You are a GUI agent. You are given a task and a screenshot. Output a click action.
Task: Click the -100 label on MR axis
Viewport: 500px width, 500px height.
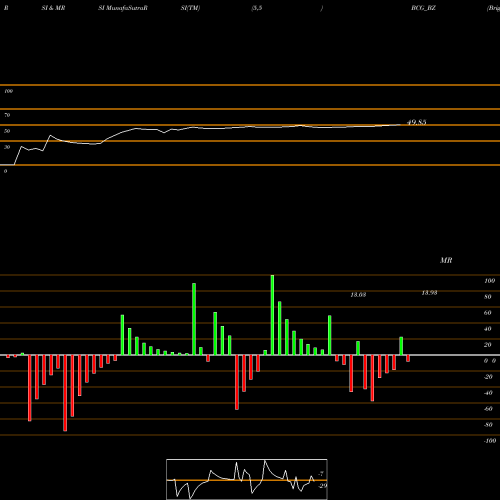[x=490, y=441]
